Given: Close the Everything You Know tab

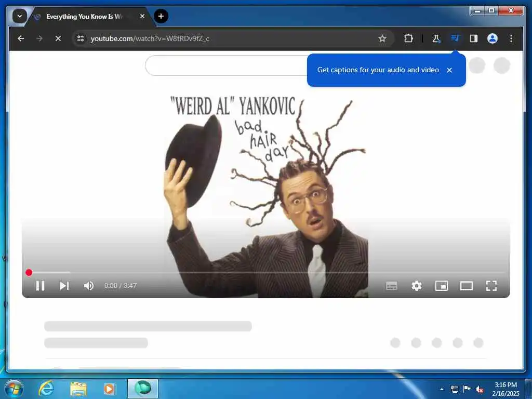Looking at the screenshot, I should (x=142, y=16).
